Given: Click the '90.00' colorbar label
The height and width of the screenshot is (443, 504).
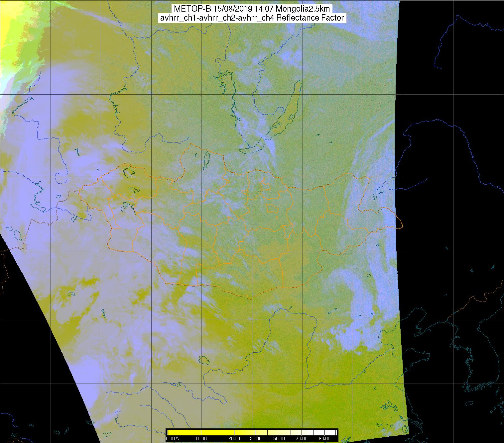Looking at the screenshot, I should [x=324, y=438].
